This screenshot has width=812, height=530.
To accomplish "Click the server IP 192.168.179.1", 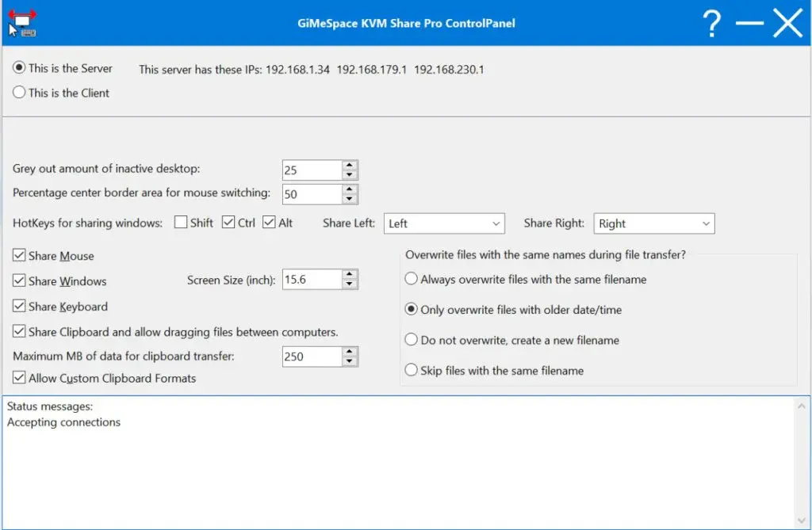I will (x=372, y=70).
